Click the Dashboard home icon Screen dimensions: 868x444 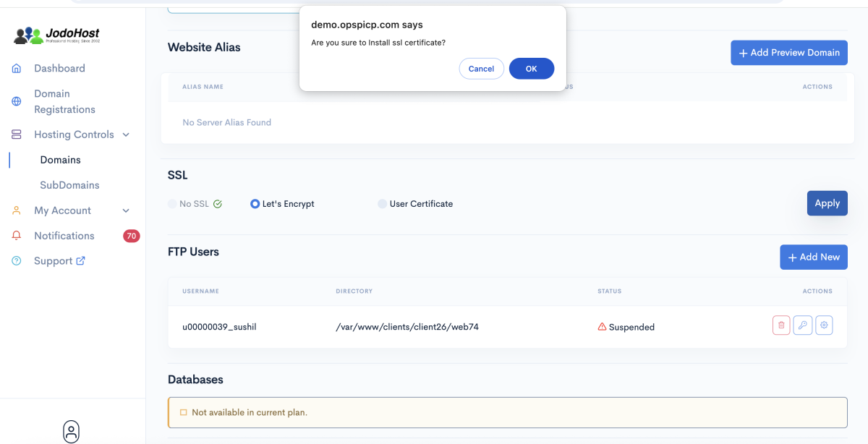click(17, 68)
